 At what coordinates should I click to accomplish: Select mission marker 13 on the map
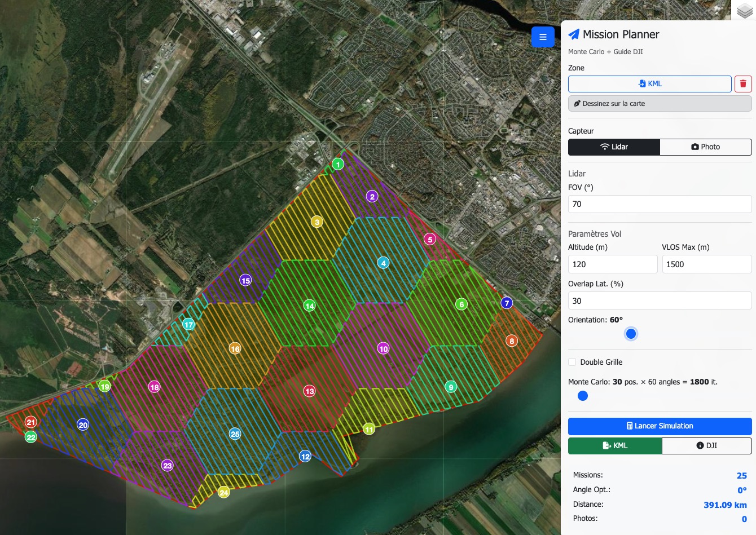coord(309,390)
